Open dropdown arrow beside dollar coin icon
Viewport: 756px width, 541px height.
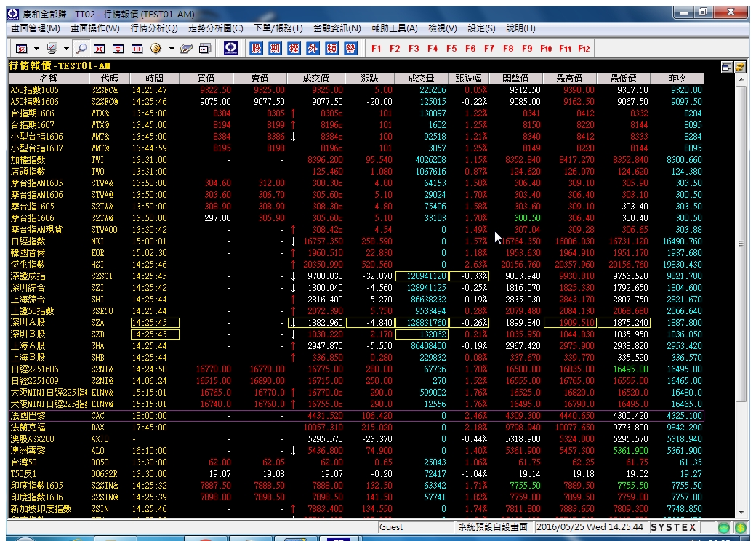[x=171, y=49]
